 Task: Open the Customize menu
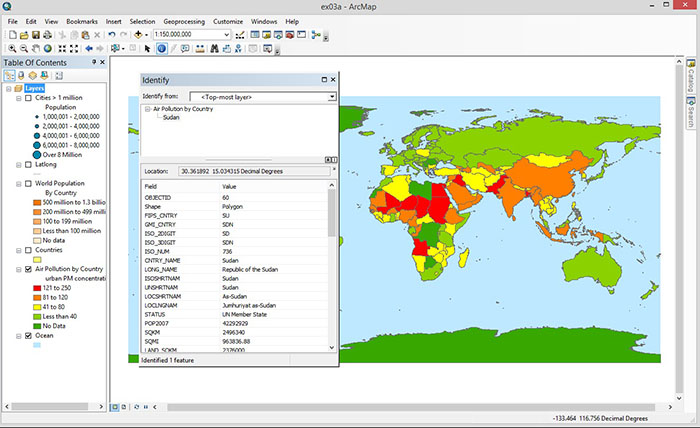[x=228, y=21]
